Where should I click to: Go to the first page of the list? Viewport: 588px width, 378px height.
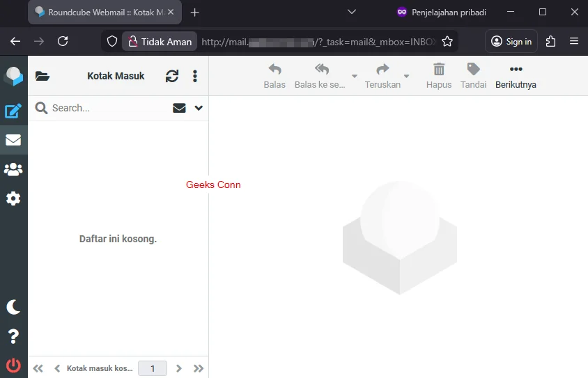click(x=38, y=368)
